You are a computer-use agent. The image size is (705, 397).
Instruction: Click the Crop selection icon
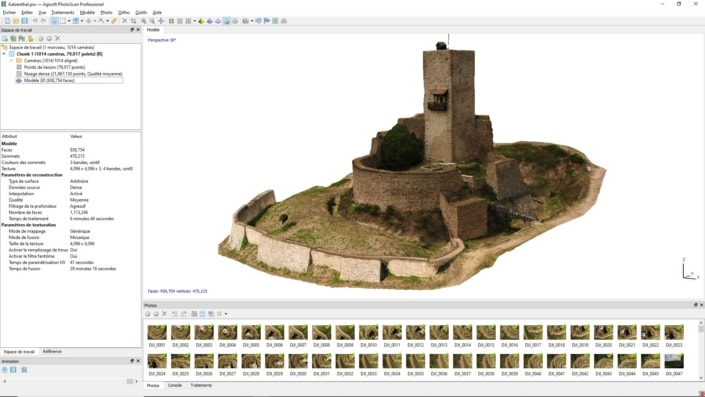pos(134,21)
